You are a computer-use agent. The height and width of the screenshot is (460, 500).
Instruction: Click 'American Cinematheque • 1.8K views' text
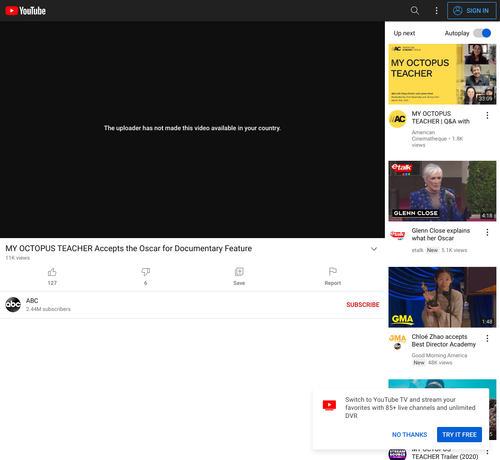point(437,139)
